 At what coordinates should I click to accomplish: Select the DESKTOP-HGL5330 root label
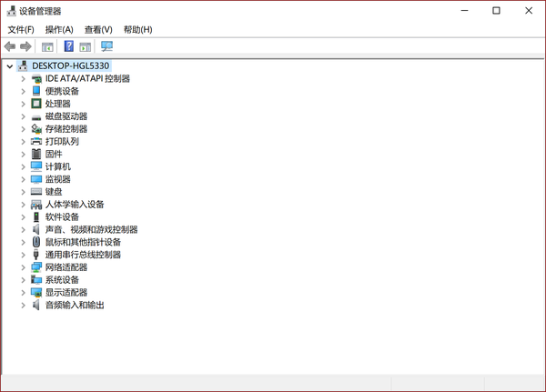click(71, 65)
